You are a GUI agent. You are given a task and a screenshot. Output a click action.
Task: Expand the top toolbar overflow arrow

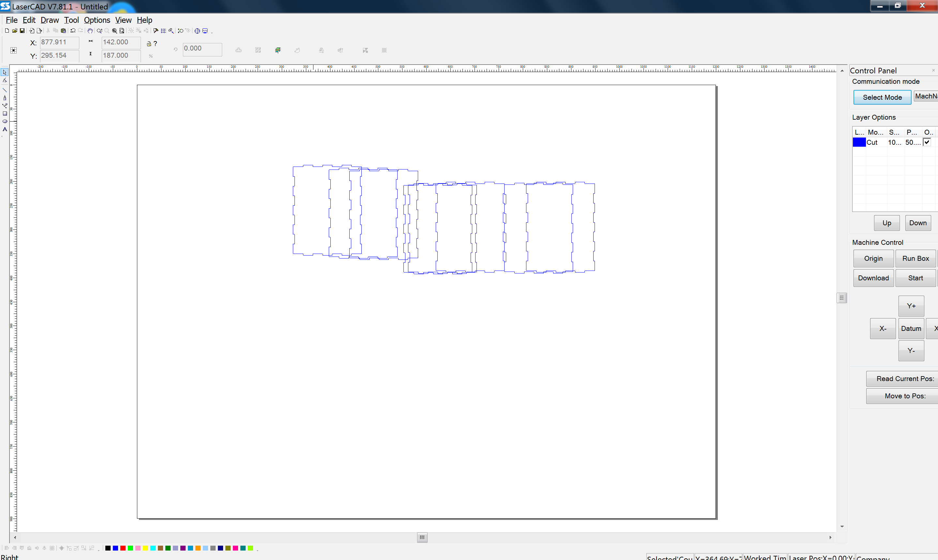pyautogui.click(x=212, y=33)
